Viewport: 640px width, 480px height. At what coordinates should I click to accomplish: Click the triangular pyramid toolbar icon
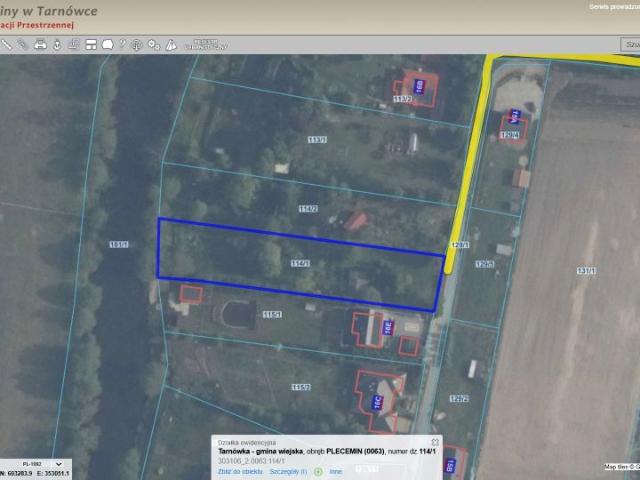(x=171, y=45)
